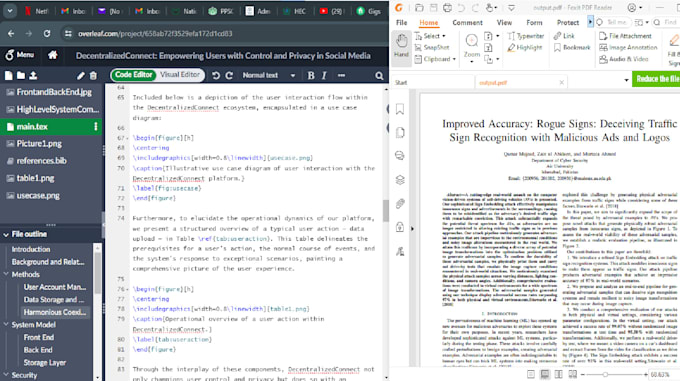Jump to Storage Layer outline entry
680x381 pixels.
tap(45, 362)
